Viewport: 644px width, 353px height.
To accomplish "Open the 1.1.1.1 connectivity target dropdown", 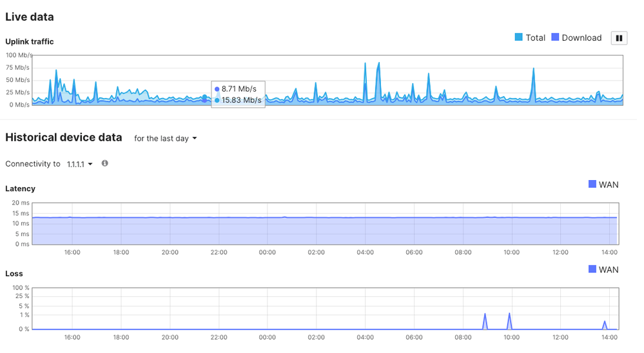I will click(80, 164).
